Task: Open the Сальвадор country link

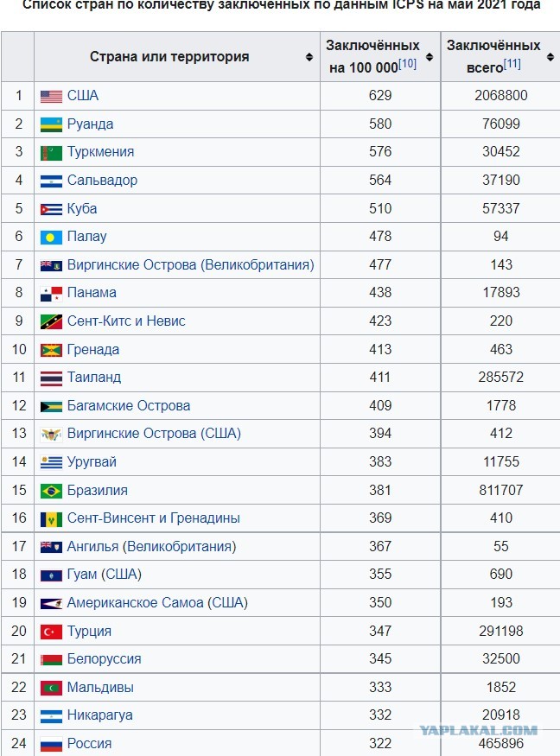Action: pyautogui.click(x=102, y=181)
